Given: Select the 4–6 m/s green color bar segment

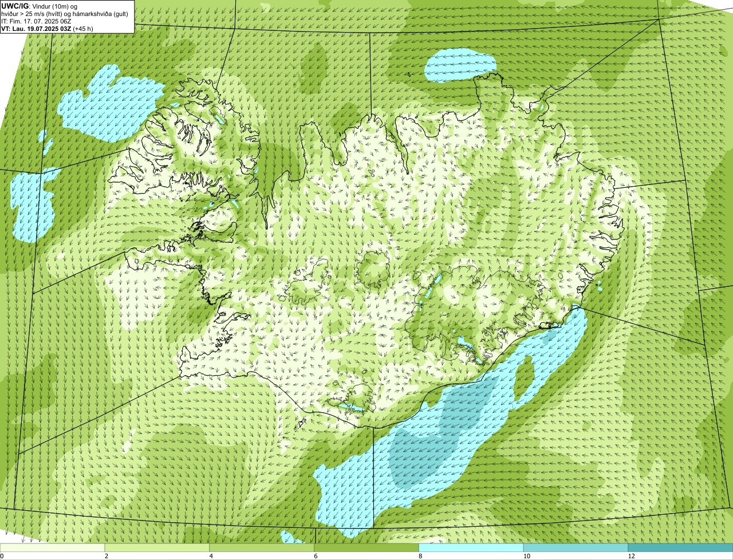Looking at the screenshot, I should coord(262,547).
